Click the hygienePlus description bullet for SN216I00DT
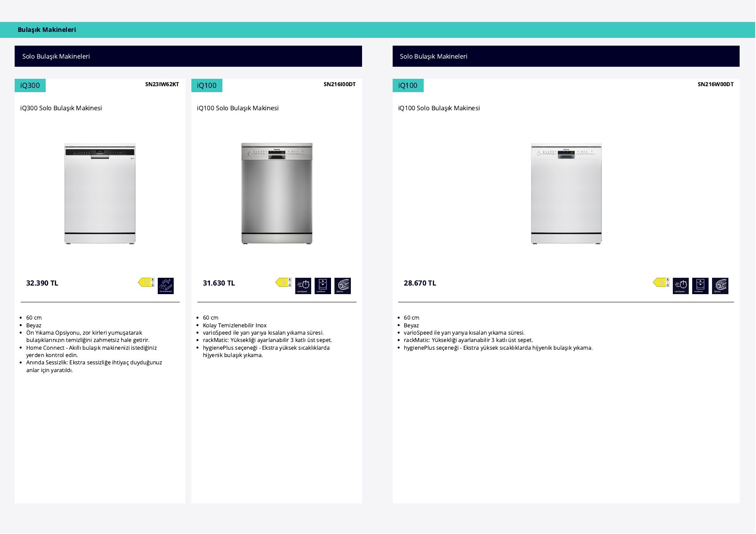 266,351
